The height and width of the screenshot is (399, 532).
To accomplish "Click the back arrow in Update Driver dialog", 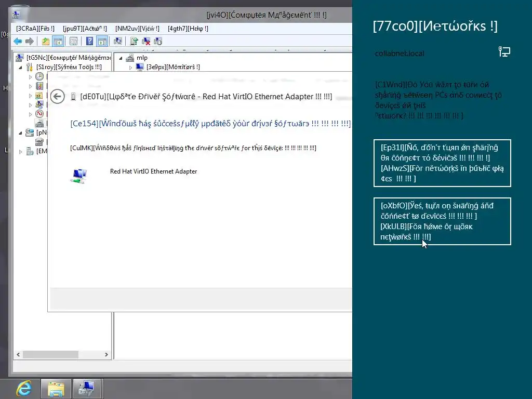I will click(x=57, y=97).
